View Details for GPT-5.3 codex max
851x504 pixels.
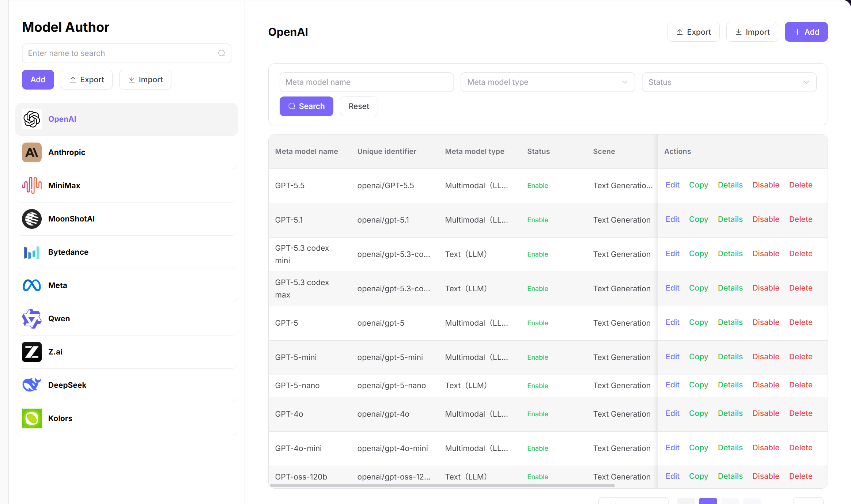click(730, 288)
